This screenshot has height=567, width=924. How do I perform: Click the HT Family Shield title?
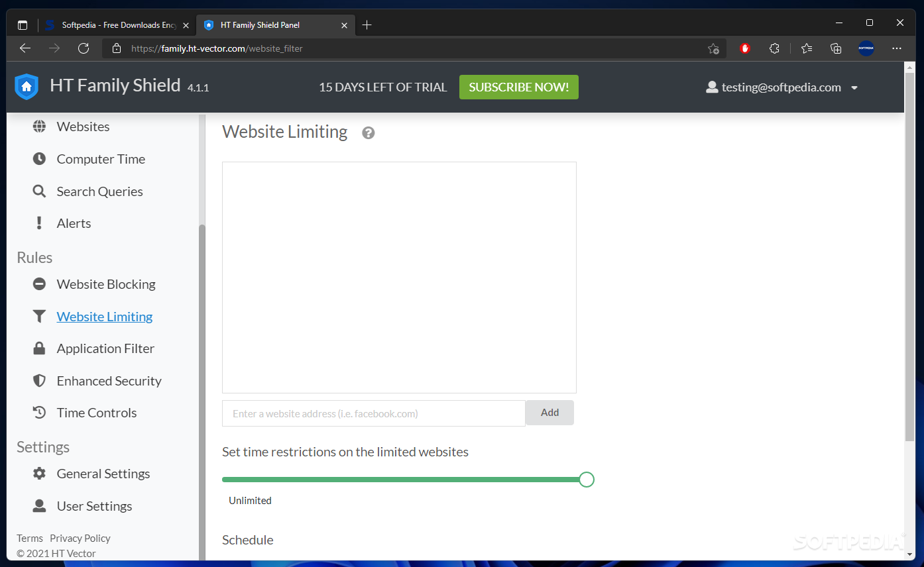pos(115,85)
